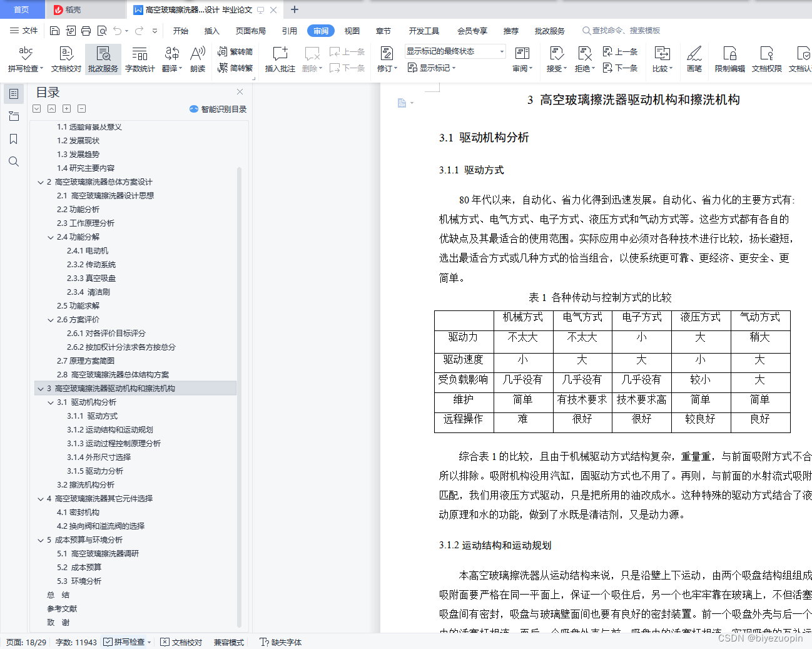The height and width of the screenshot is (649, 812).
Task: Go to next revision (下一条) near 拒绝
Action: (620, 68)
